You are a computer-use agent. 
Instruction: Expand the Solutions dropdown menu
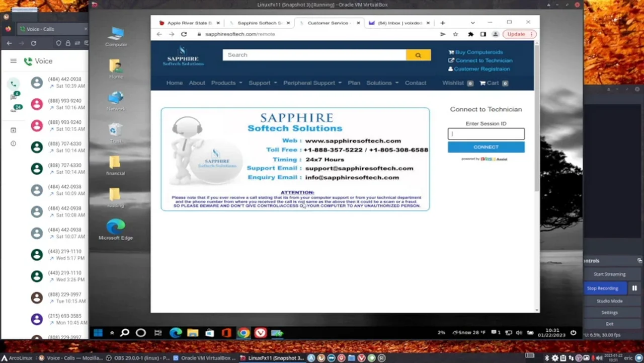pos(382,83)
